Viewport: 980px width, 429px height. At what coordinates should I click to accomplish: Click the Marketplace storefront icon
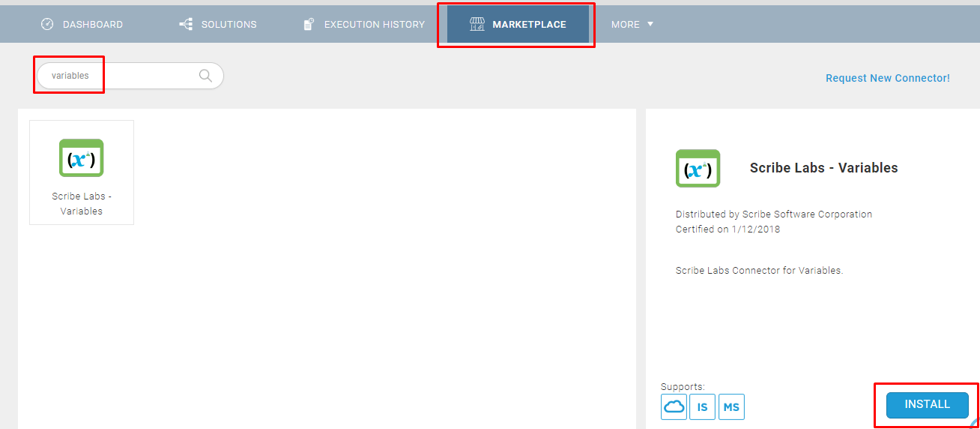coord(477,24)
